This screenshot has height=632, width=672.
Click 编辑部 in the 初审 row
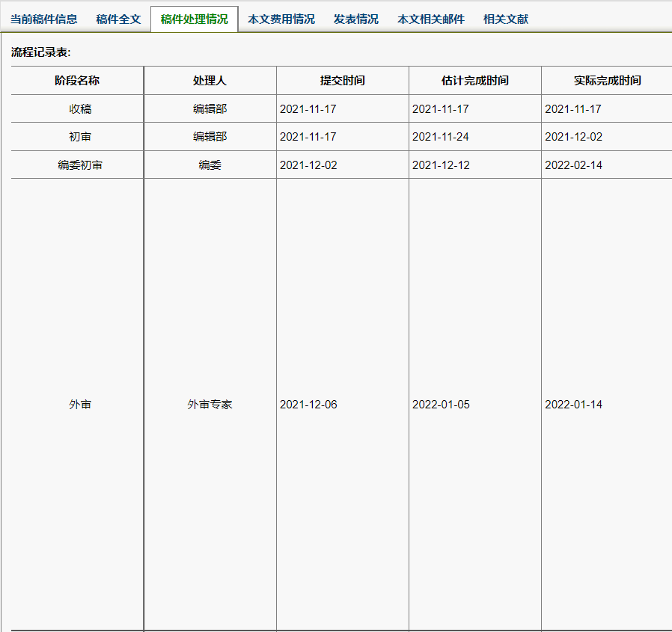pyautogui.click(x=210, y=137)
